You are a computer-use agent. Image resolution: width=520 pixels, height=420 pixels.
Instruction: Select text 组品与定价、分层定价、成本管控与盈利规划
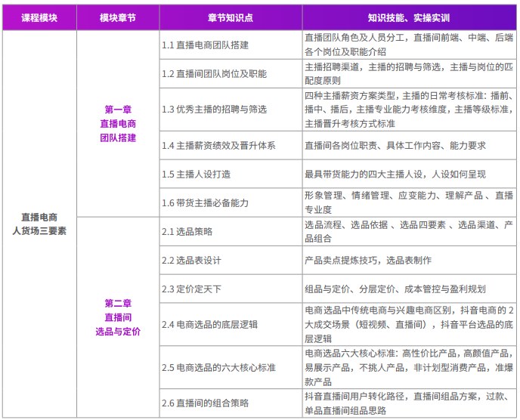pos(395,289)
